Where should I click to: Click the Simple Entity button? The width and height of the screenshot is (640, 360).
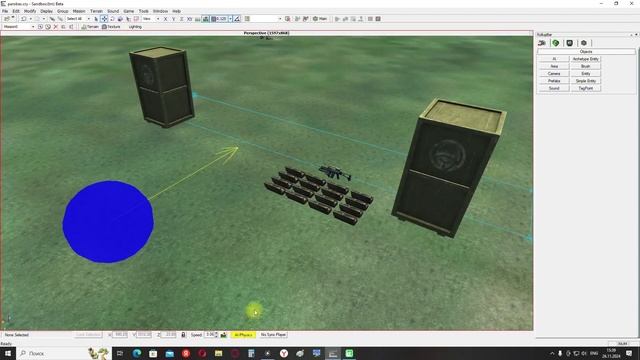coord(585,81)
